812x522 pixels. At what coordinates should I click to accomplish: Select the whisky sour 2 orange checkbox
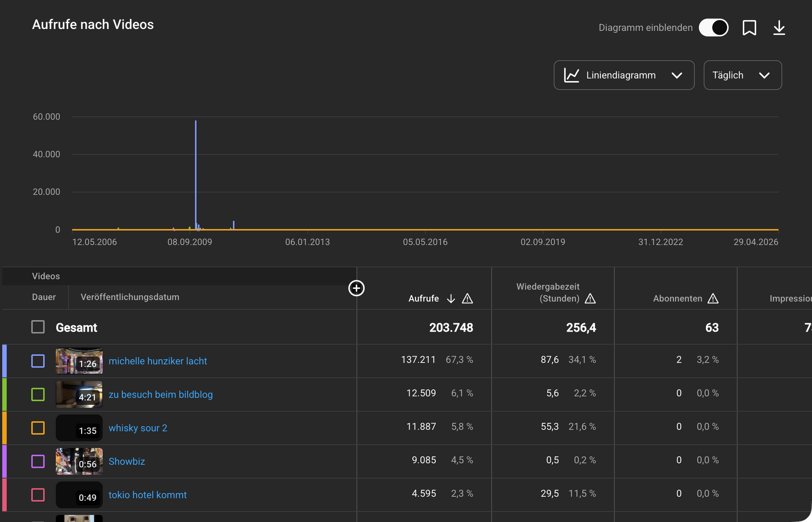pyautogui.click(x=38, y=428)
